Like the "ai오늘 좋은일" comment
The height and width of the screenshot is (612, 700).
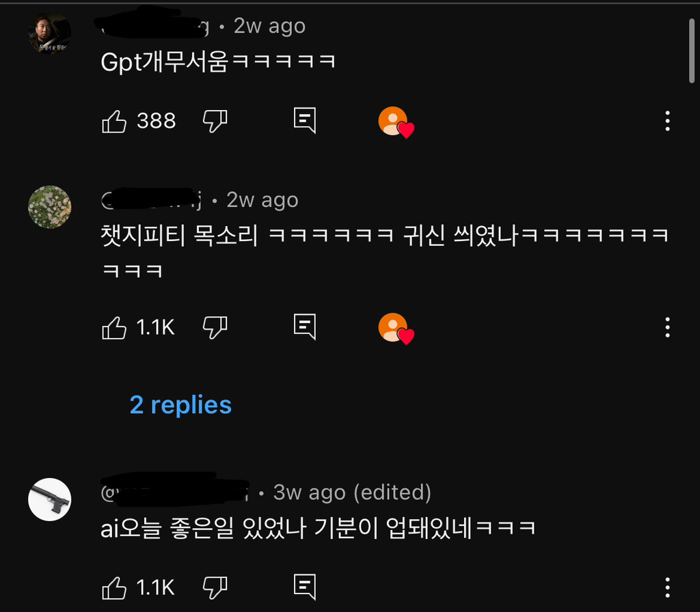(116, 586)
